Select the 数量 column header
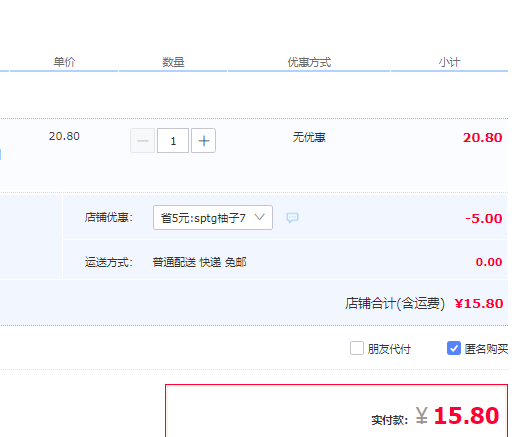 point(173,62)
